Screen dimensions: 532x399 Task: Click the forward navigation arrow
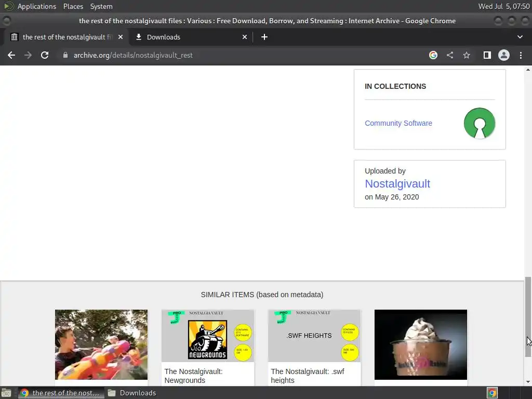tap(28, 55)
